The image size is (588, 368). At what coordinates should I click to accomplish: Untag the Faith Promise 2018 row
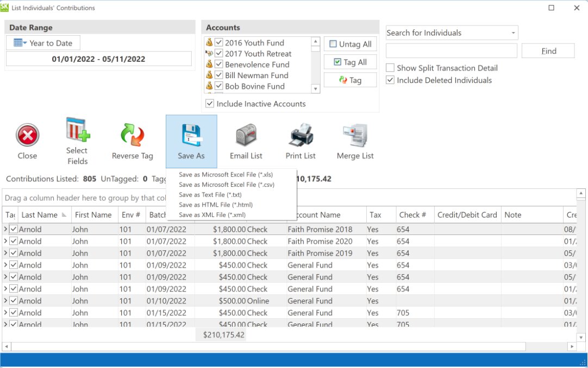point(14,229)
